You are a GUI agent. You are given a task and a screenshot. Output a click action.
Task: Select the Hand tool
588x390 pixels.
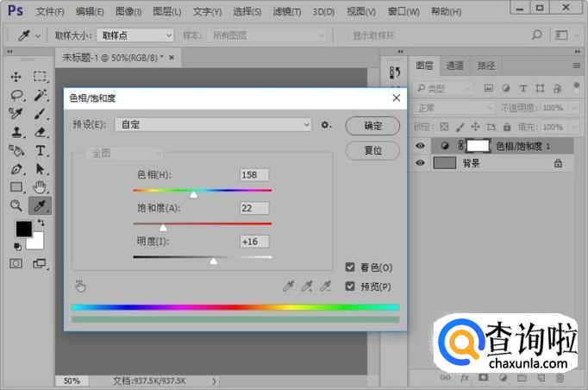pyautogui.click(x=40, y=187)
